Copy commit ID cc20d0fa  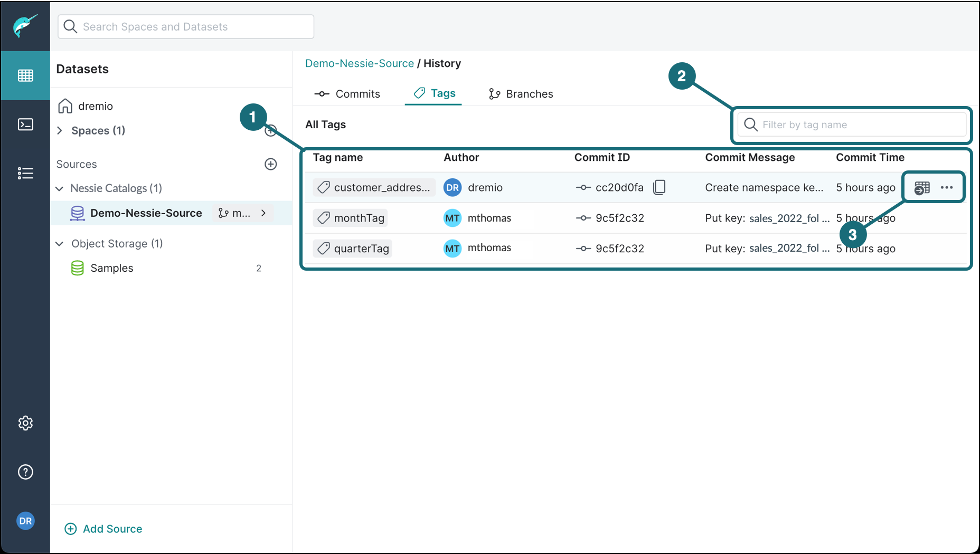[659, 187]
